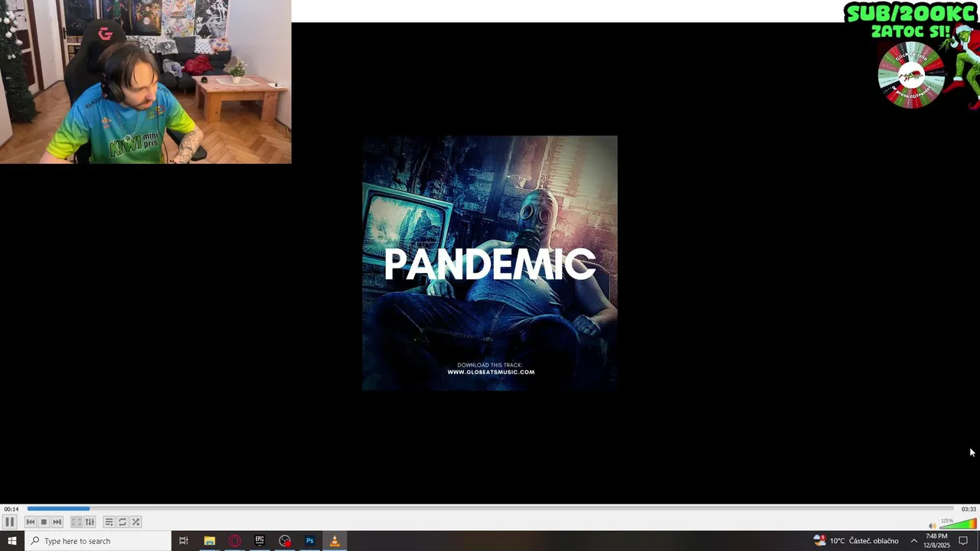Open Task View on taskbar
The width and height of the screenshot is (980, 551).
point(184,541)
